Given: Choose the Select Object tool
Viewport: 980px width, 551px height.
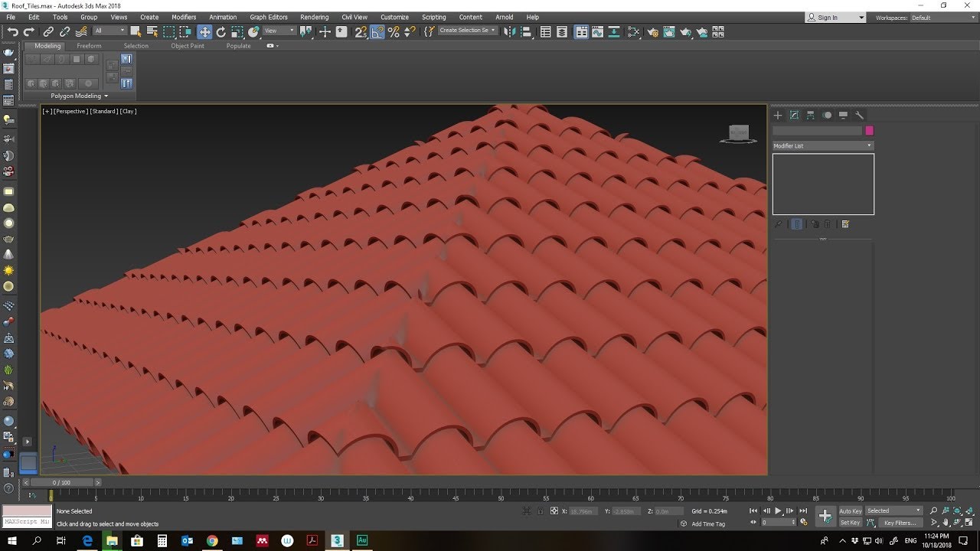Looking at the screenshot, I should [136, 32].
